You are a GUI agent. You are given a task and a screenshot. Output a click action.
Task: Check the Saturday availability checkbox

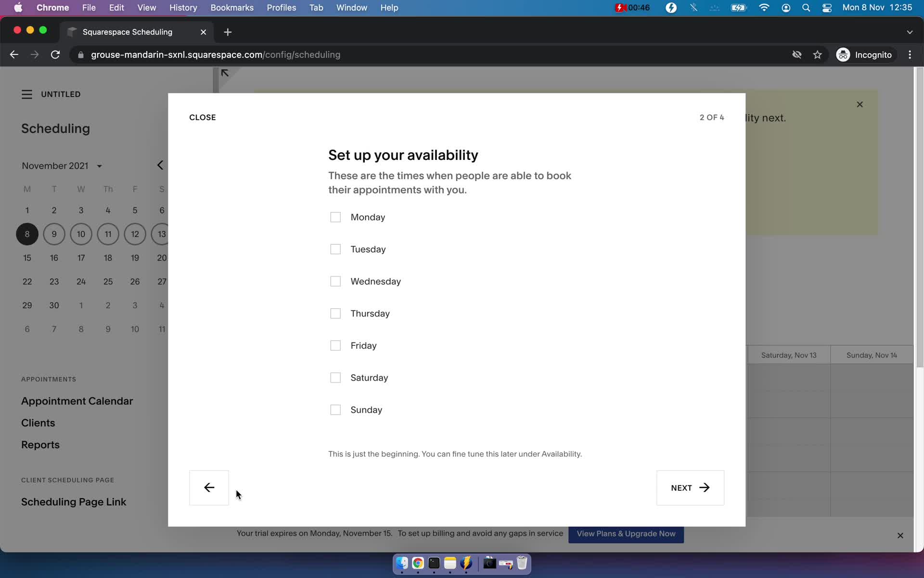click(335, 378)
